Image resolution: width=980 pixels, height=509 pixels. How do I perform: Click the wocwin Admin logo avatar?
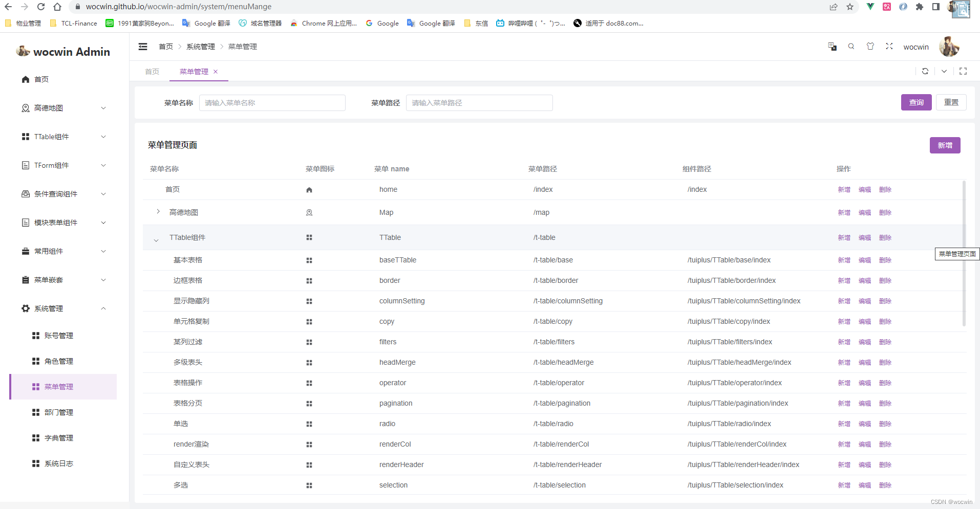click(x=23, y=51)
